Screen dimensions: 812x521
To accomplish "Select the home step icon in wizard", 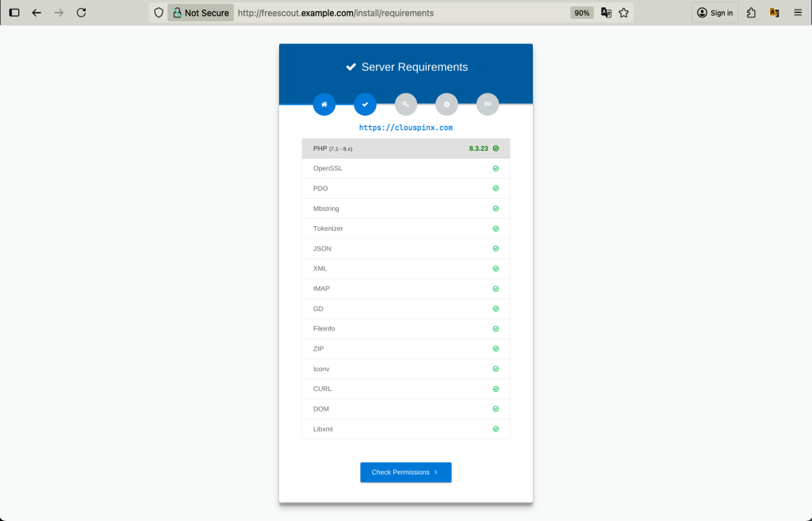I will tap(324, 104).
